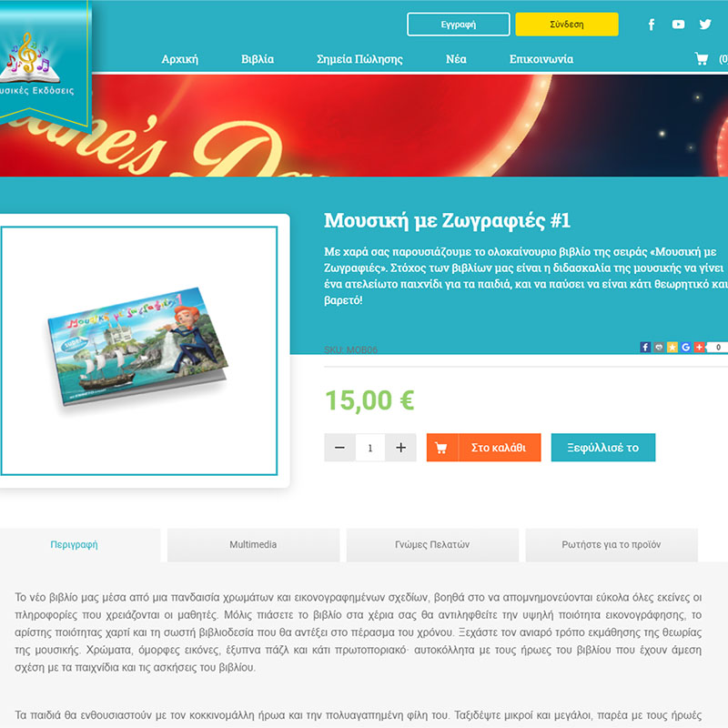Share the product via the blue Facebook square

[645, 348]
